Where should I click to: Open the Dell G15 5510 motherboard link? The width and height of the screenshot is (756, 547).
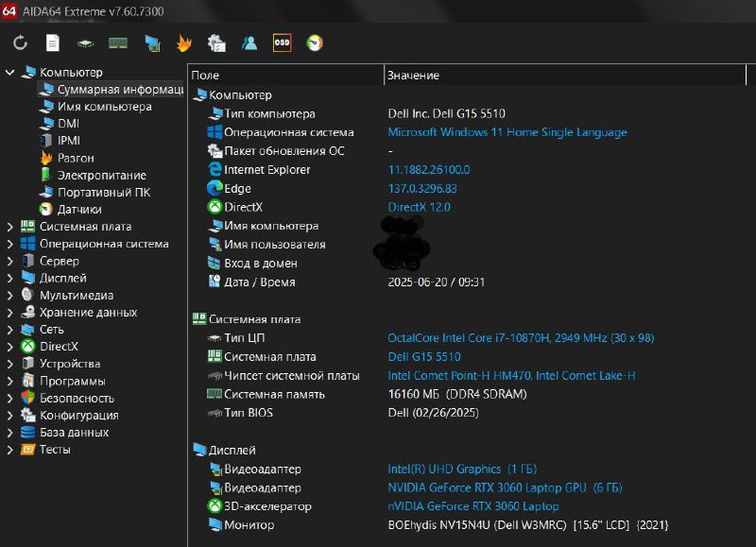pos(424,356)
